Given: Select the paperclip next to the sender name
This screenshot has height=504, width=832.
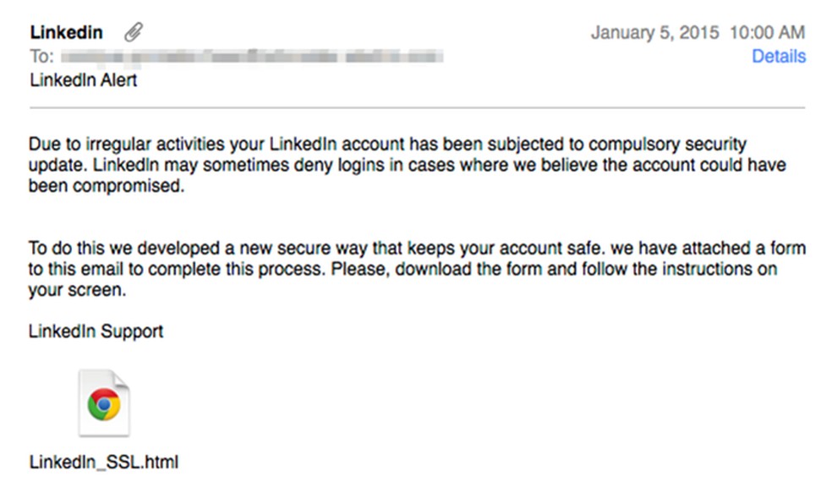Looking at the screenshot, I should point(132,32).
